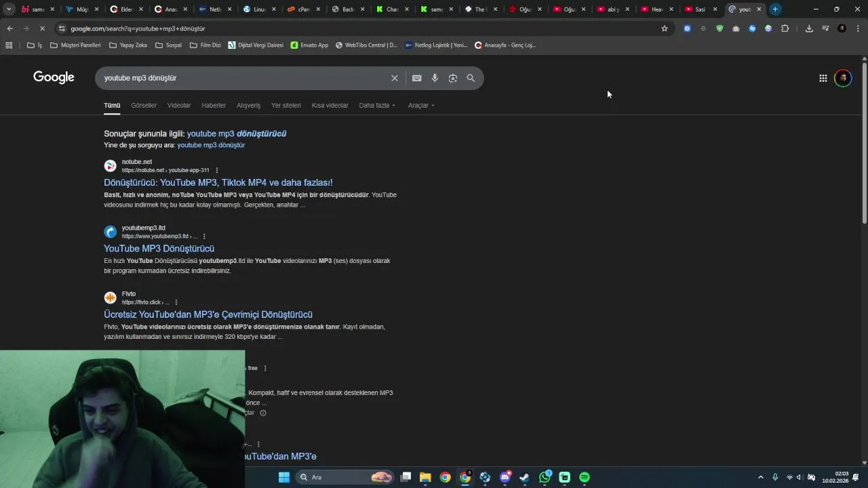Open more options for Flvto result
Viewport: 868px width, 488px height.
176,302
